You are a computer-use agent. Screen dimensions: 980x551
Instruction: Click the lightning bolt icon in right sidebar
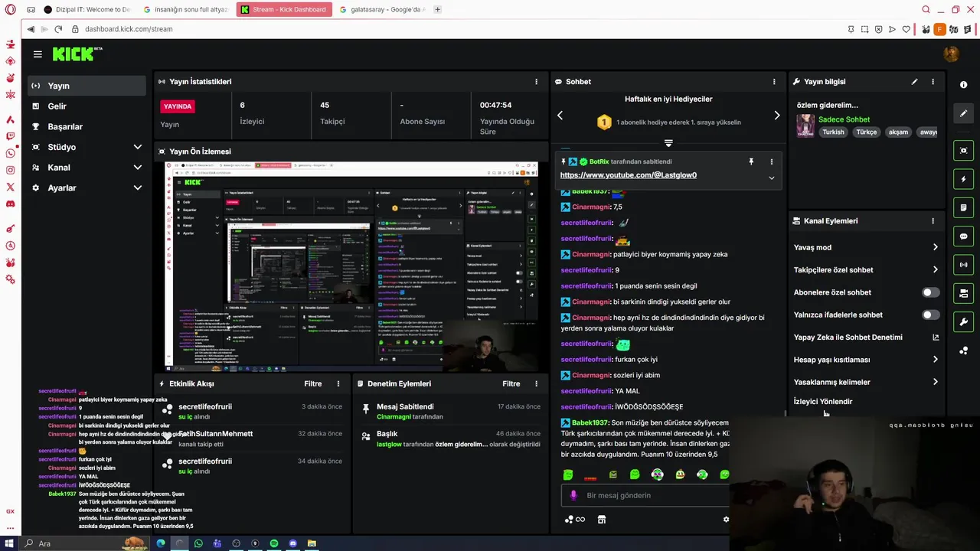(963, 179)
